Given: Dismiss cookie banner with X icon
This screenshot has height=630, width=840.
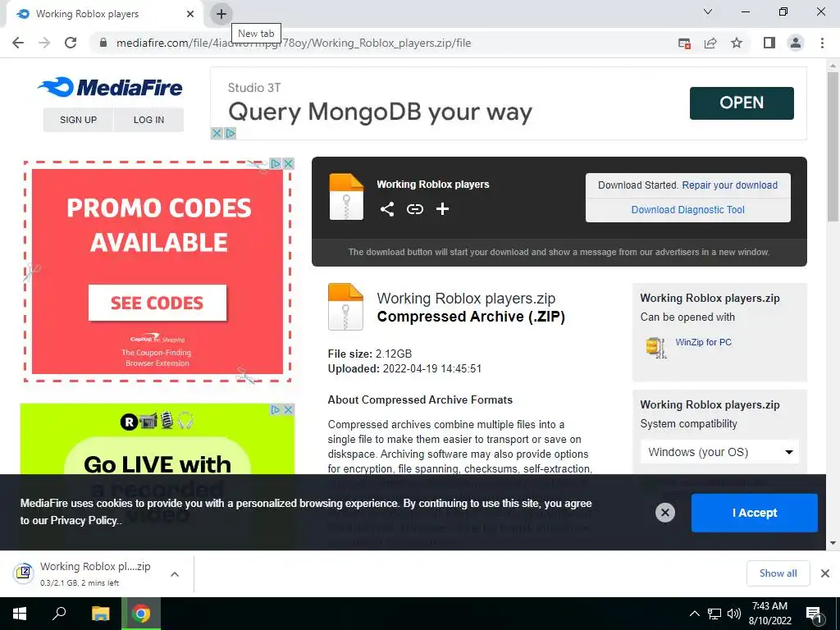Looking at the screenshot, I should [x=664, y=513].
